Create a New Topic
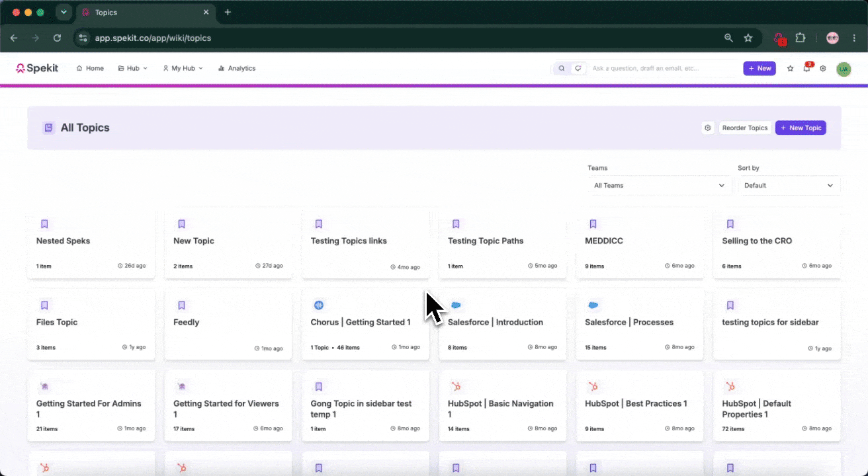The height and width of the screenshot is (476, 868). tap(801, 128)
